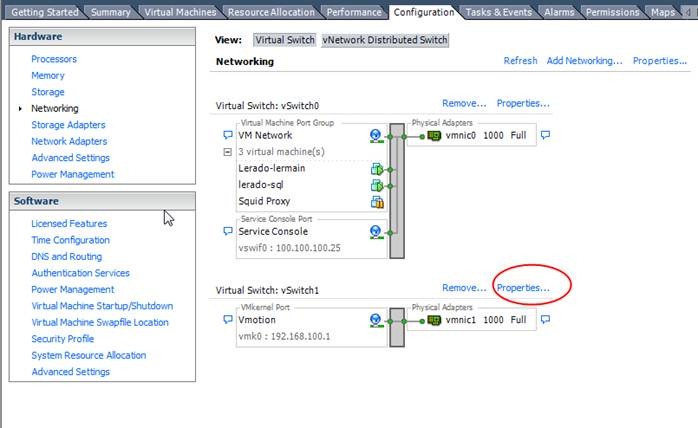Screen dimensions: 698x428
Task: Click the Service Console network globe icon
Action: click(376, 232)
